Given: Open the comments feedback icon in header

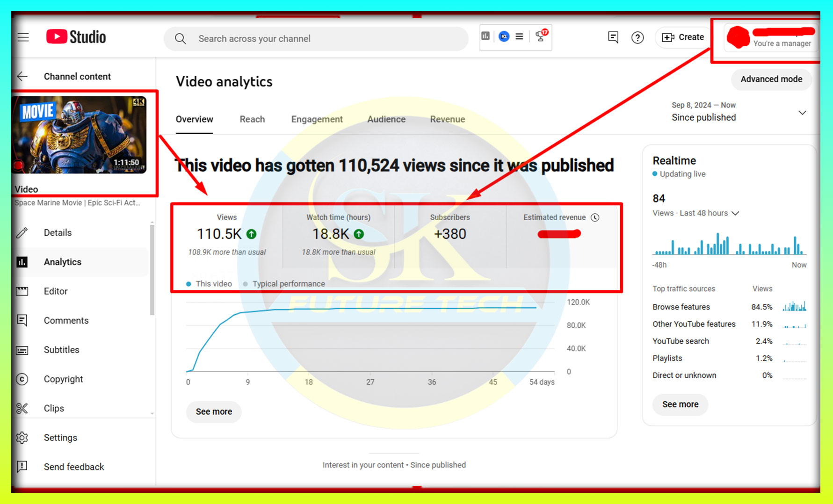Looking at the screenshot, I should (613, 37).
